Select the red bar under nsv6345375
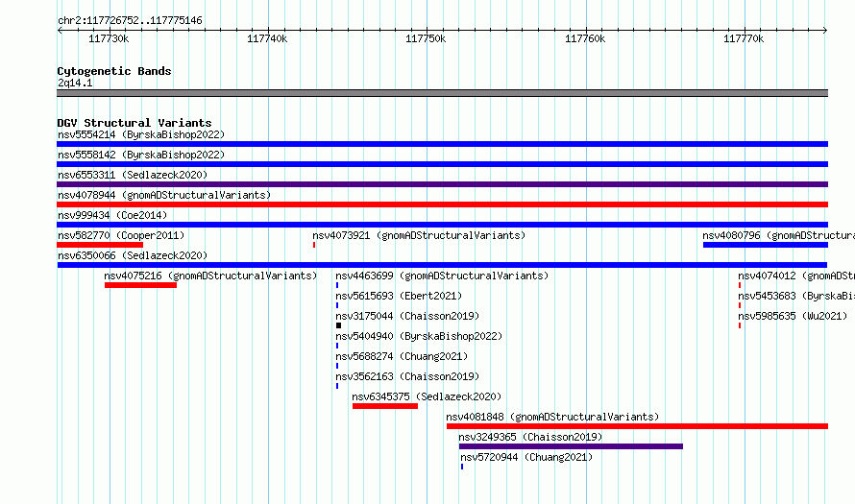The width and height of the screenshot is (855, 504). pos(385,406)
